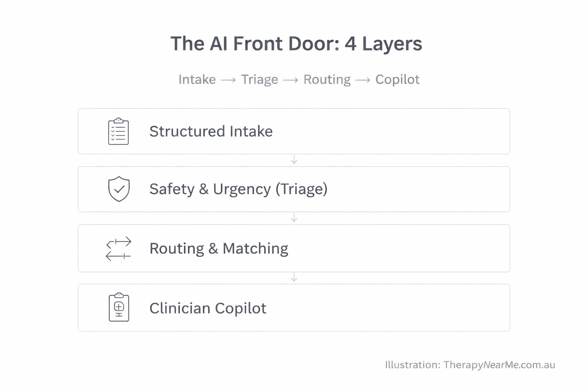Click the word Intake in the subtitle
The image size is (588, 392).
tap(197, 80)
